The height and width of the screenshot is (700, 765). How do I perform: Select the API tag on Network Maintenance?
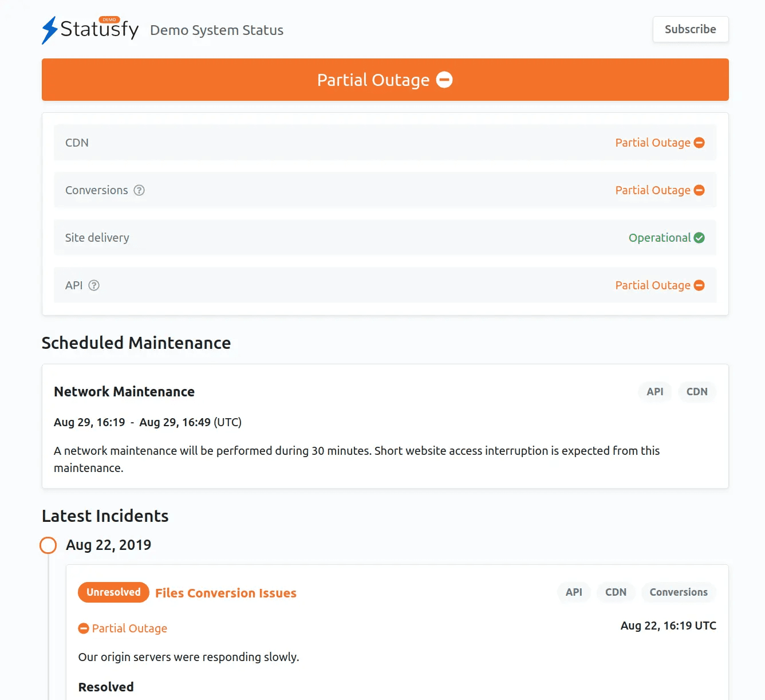coord(654,392)
